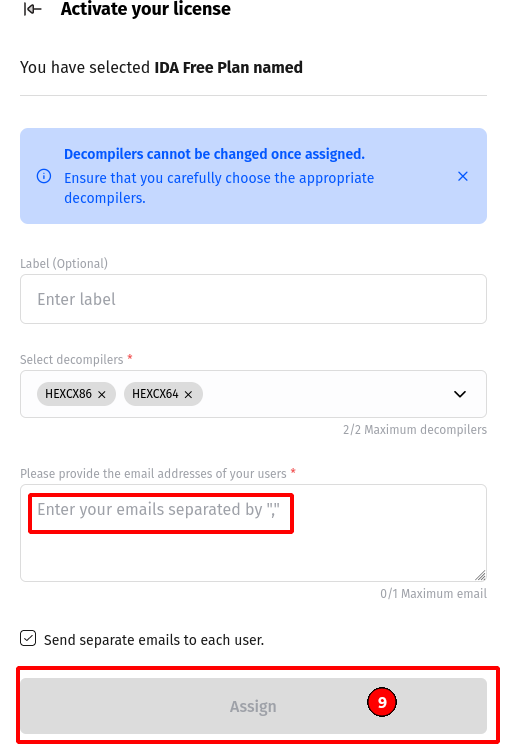This screenshot has width=505, height=751.
Task: Click the '0/1 Maximum email' counter text
Action: pyautogui.click(x=434, y=593)
